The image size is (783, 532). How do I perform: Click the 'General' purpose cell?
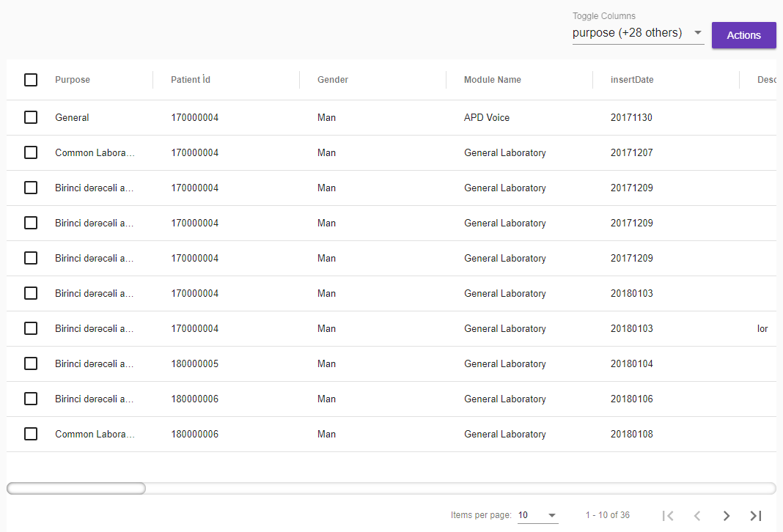[72, 118]
